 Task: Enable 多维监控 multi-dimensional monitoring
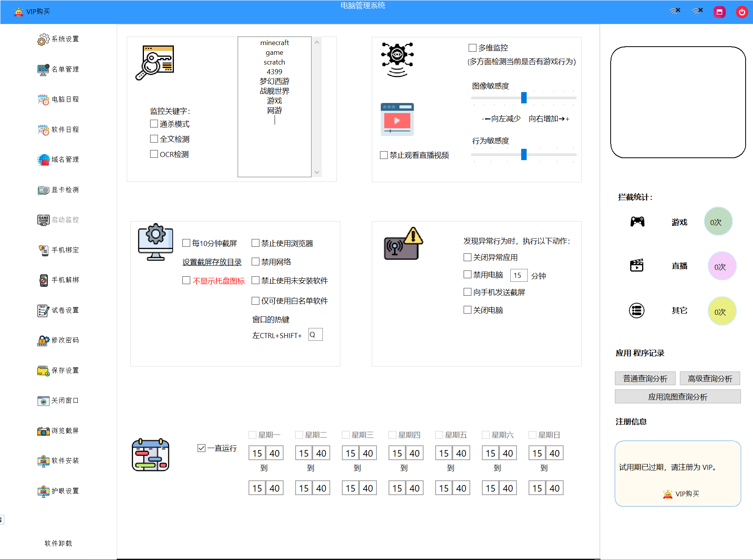coord(472,47)
